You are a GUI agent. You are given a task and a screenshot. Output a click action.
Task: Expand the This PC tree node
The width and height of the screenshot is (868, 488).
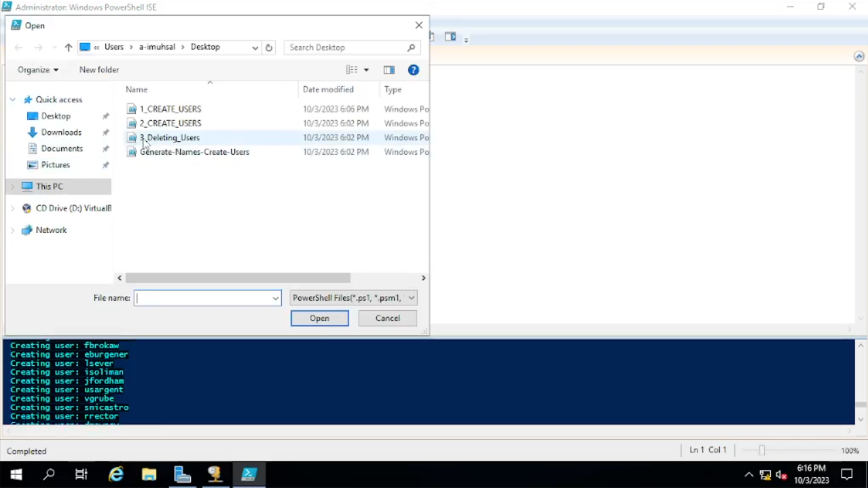[13, 187]
